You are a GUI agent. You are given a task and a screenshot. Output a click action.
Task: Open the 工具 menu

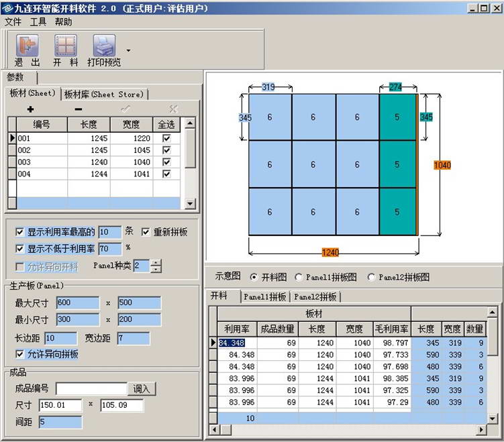[38, 22]
